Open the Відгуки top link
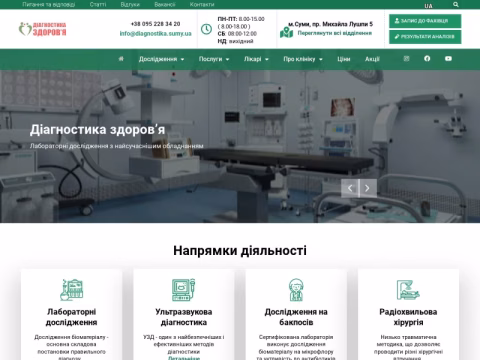 [130, 4]
